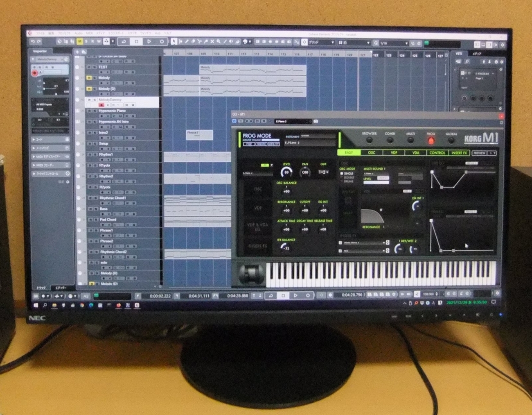Viewport: 532px width, 415px height.
Task: Click the M1 plugin activate power icon
Action: [x=234, y=121]
